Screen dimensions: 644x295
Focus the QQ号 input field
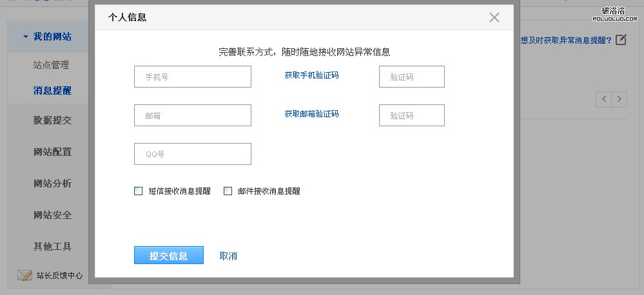[192, 154]
